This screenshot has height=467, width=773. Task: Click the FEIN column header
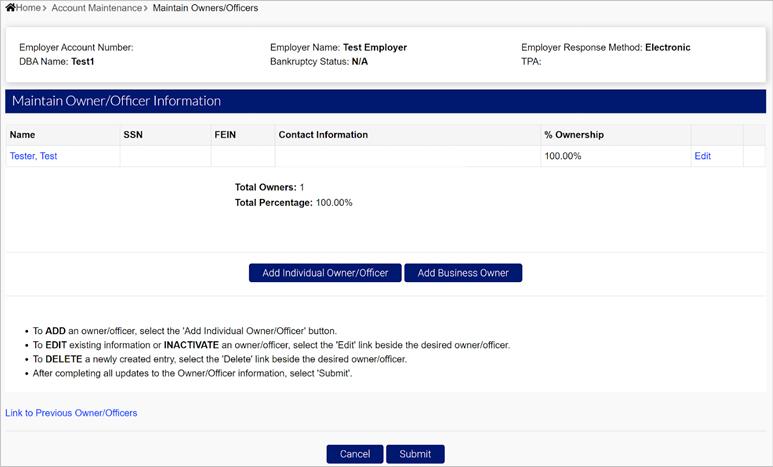pyautogui.click(x=225, y=134)
